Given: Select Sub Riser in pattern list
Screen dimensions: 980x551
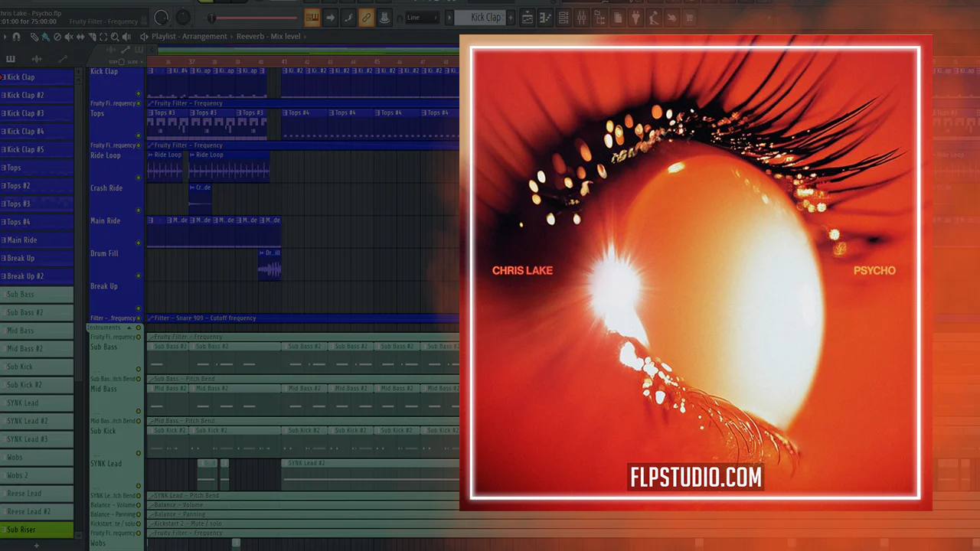Looking at the screenshot, I should (x=37, y=530).
